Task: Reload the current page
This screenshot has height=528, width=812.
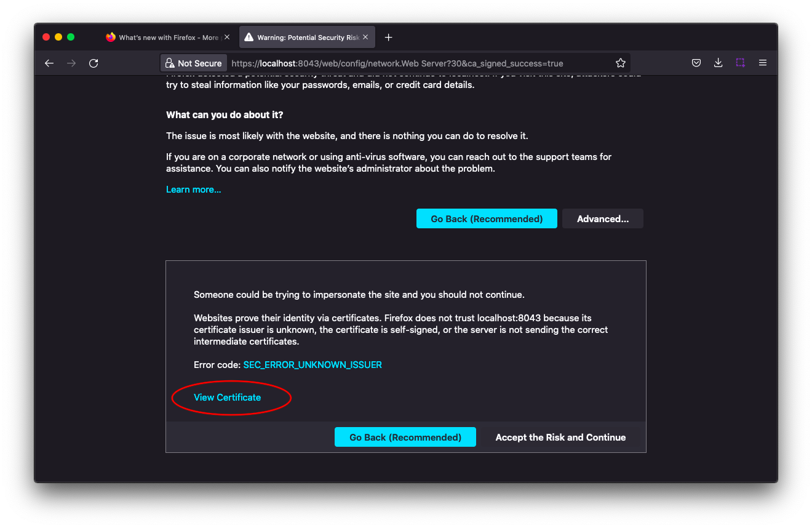Action: (94, 63)
